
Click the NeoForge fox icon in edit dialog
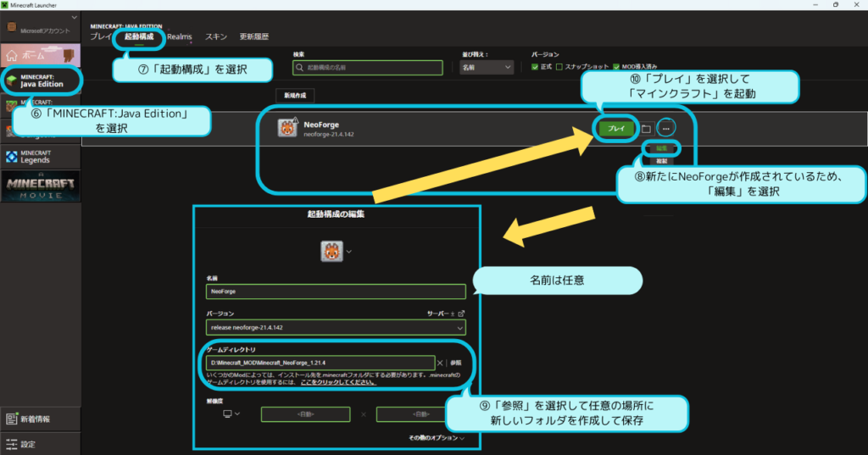[331, 252]
